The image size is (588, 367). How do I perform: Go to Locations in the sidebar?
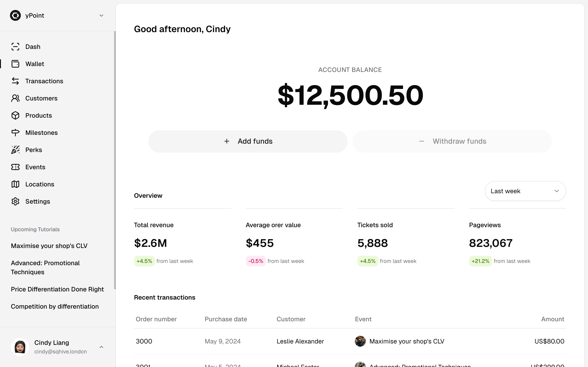point(40,184)
